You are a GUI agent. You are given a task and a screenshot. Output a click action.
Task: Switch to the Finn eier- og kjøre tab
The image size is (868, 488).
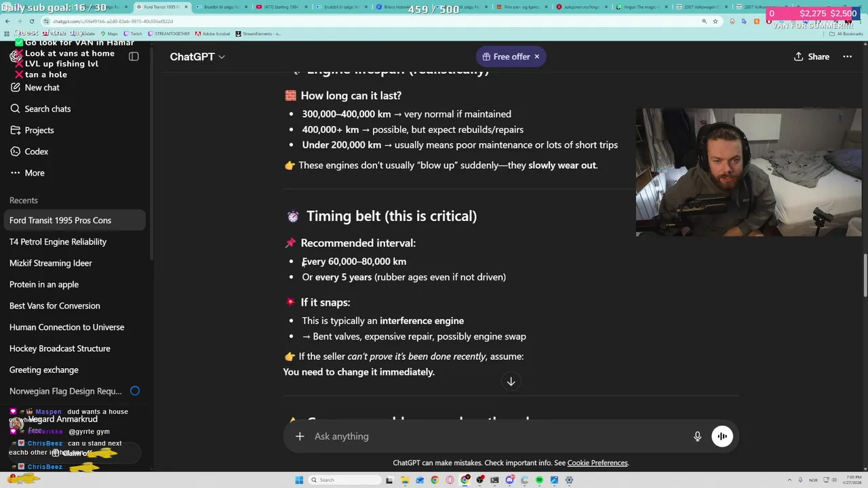pos(522,7)
